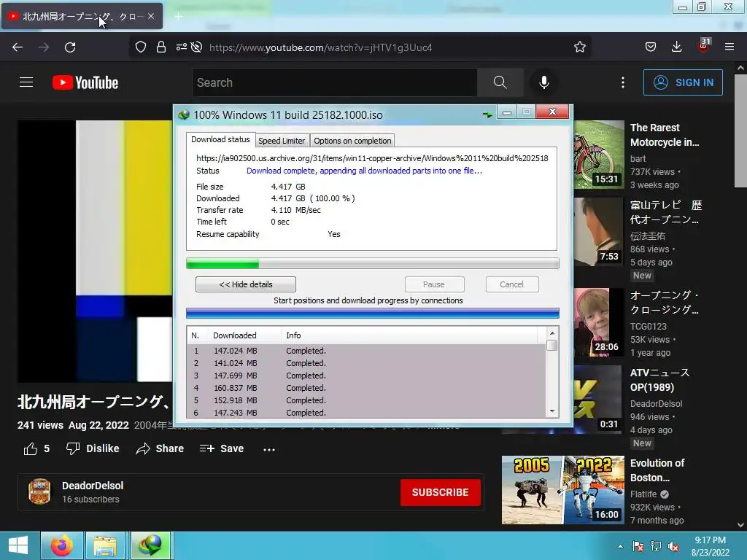Open The Rarest Motorcycle video thumbnail
747x560 pixels.
[x=599, y=155]
